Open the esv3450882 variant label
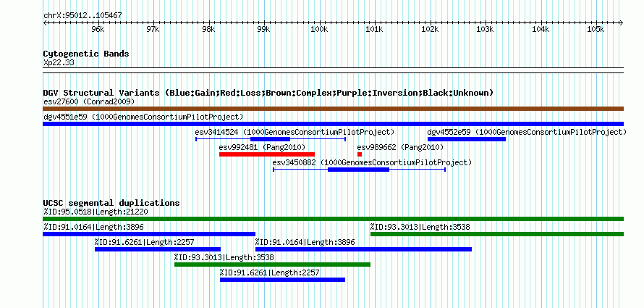The image size is (644, 308). 372,162
